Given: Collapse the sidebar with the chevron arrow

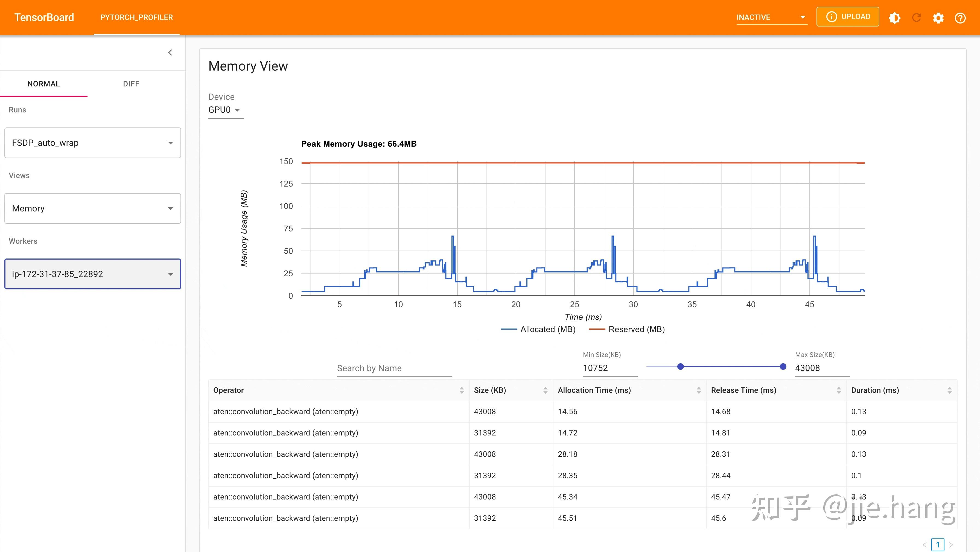Looking at the screenshot, I should tap(170, 53).
